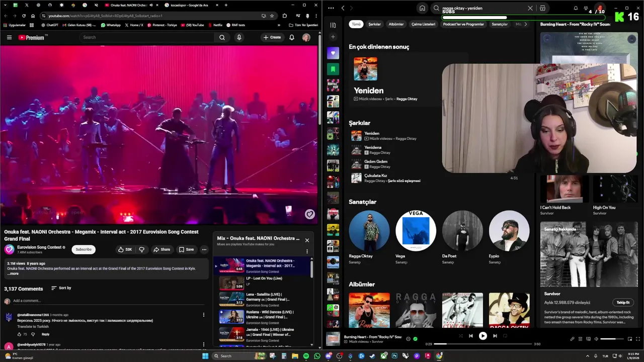Open the comments Sort by dropdown
Screen dimensions: 644x362
pos(61,288)
